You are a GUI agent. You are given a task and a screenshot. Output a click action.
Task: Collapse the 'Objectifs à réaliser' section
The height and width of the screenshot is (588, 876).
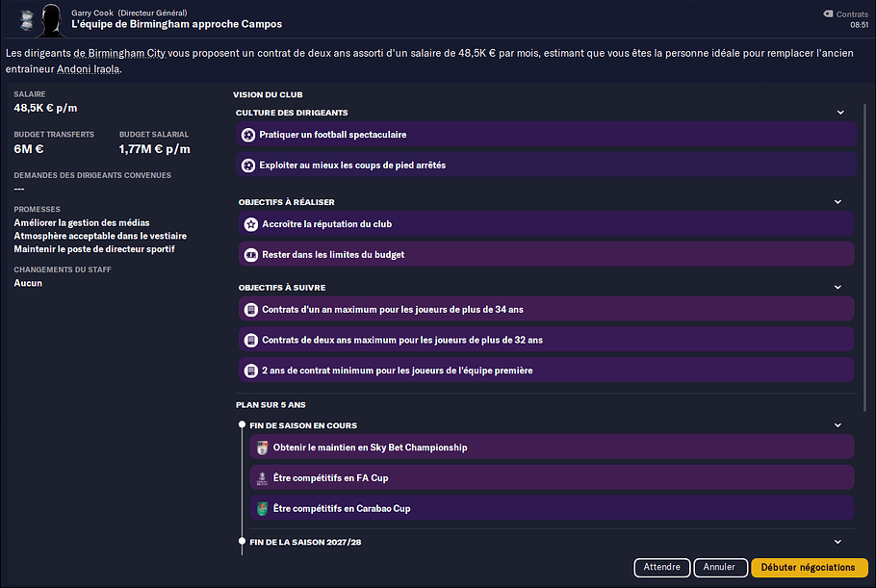tap(837, 201)
